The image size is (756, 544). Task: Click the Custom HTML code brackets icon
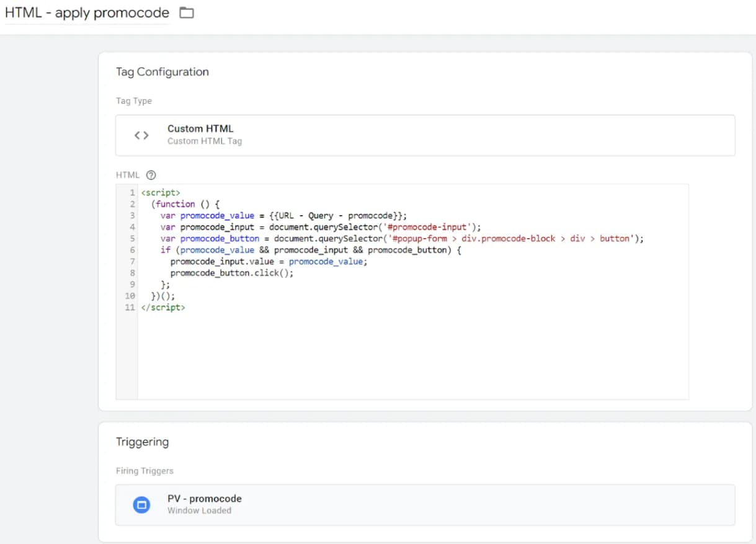141,135
